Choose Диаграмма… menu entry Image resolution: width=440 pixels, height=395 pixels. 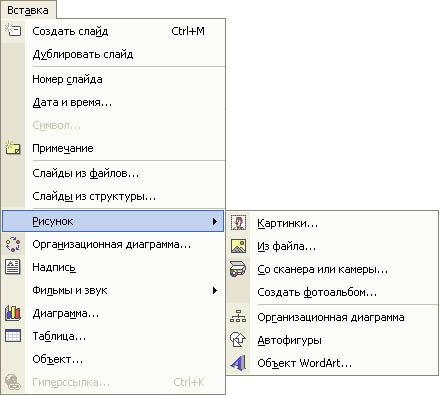(x=113, y=313)
